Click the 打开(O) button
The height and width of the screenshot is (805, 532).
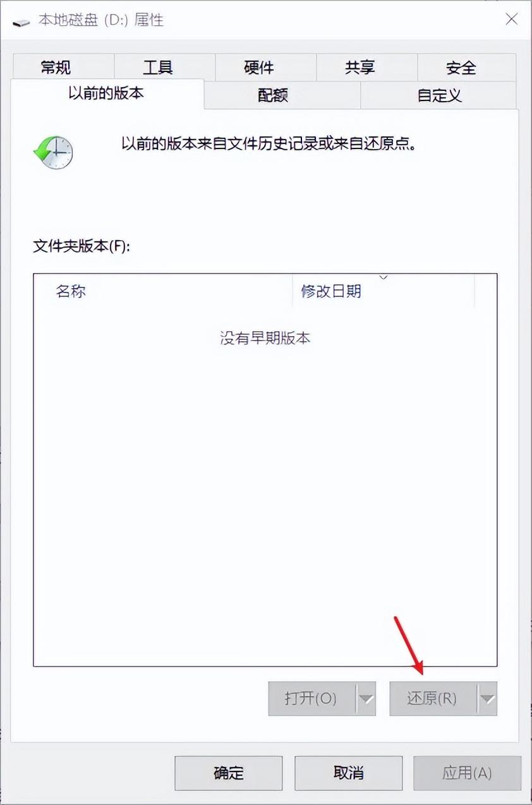[312, 698]
